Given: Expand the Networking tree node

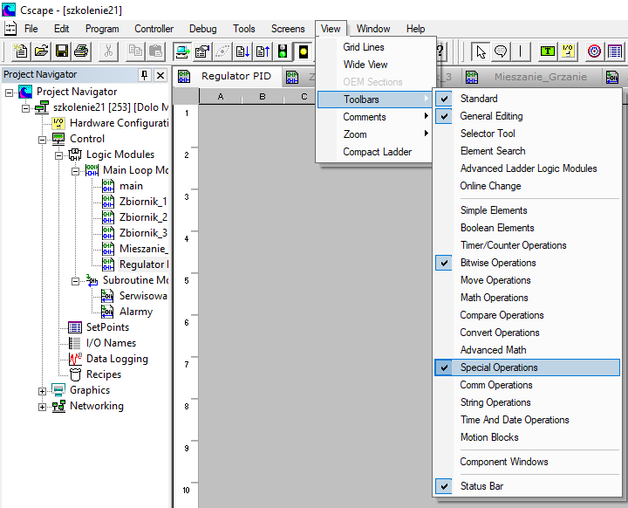Looking at the screenshot, I should point(43,407).
